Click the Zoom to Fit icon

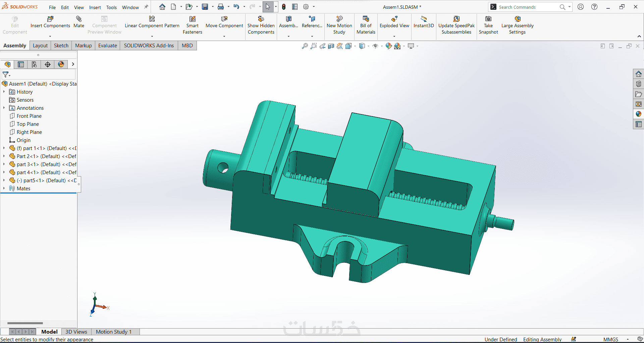click(x=305, y=46)
